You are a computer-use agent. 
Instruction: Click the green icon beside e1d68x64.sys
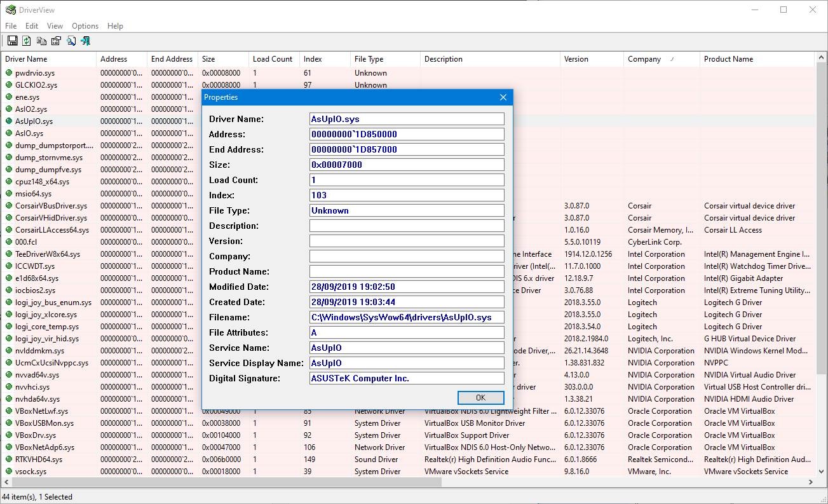[9, 278]
